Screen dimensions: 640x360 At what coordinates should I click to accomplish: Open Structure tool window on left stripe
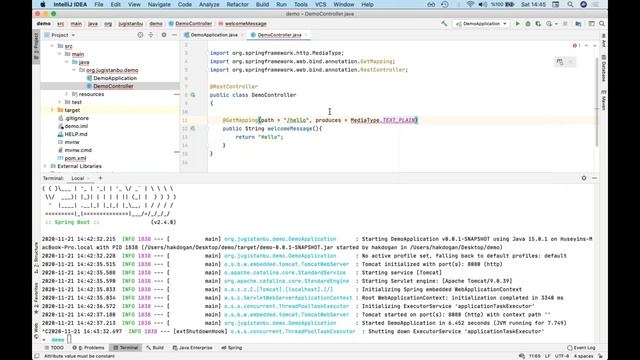tap(36, 257)
